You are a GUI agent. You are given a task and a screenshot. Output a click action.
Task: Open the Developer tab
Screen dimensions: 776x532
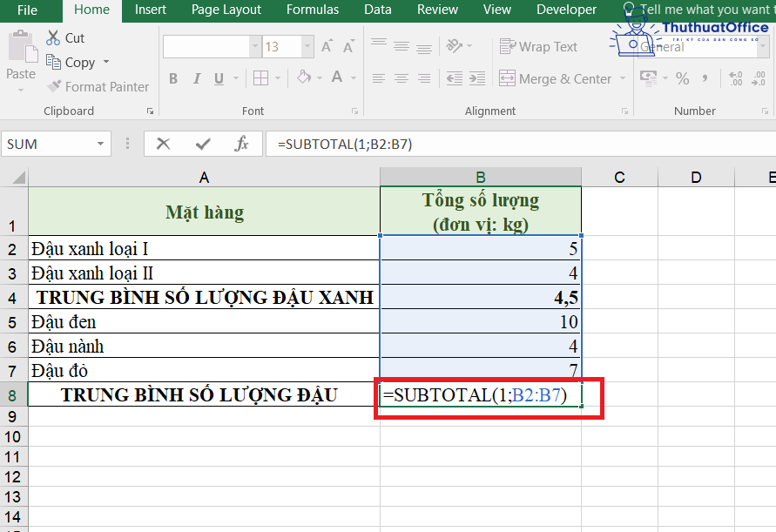pyautogui.click(x=566, y=10)
